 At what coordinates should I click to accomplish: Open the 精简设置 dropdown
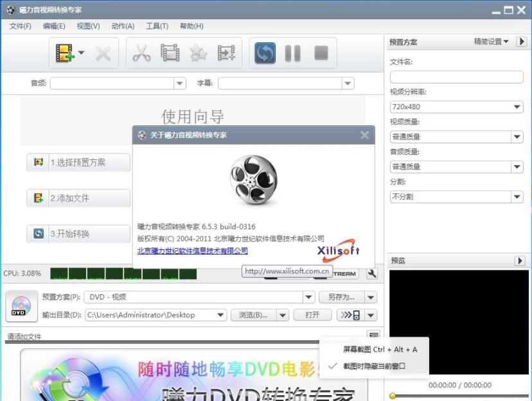(491, 41)
